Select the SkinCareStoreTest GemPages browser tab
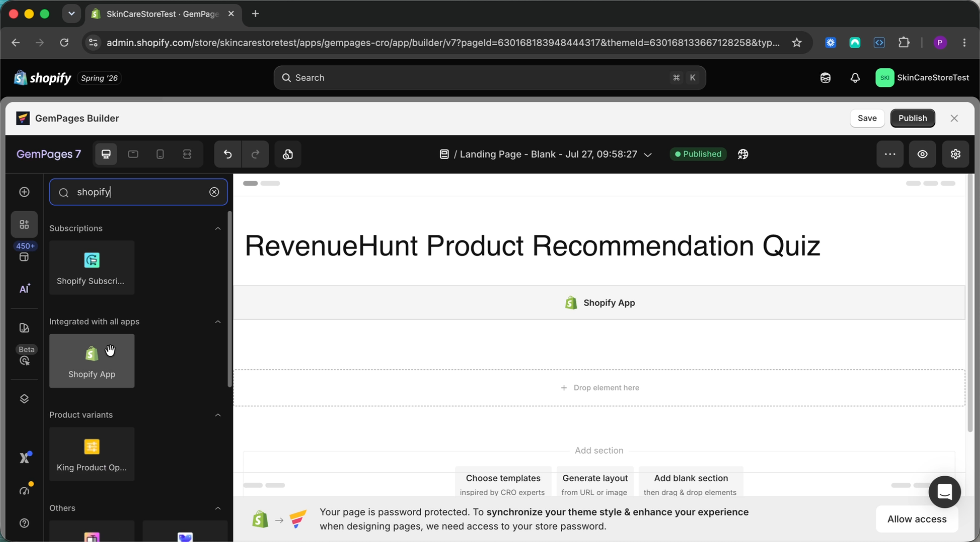 pos(163,14)
